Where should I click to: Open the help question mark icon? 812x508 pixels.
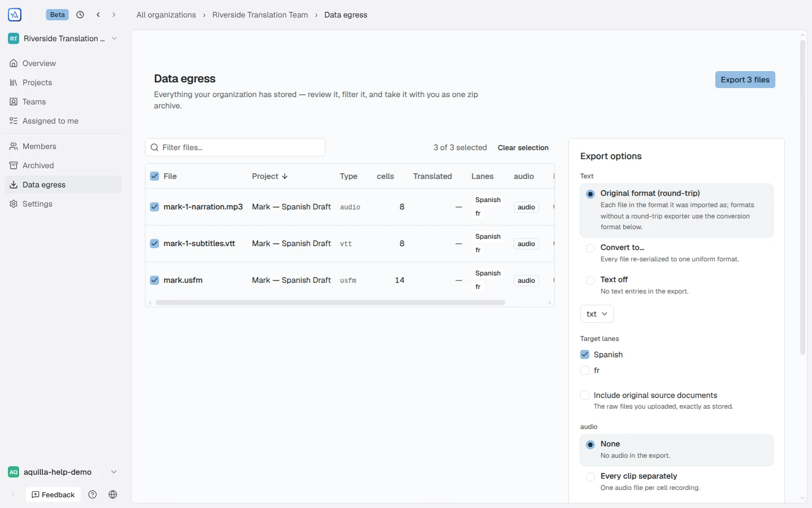pyautogui.click(x=92, y=494)
